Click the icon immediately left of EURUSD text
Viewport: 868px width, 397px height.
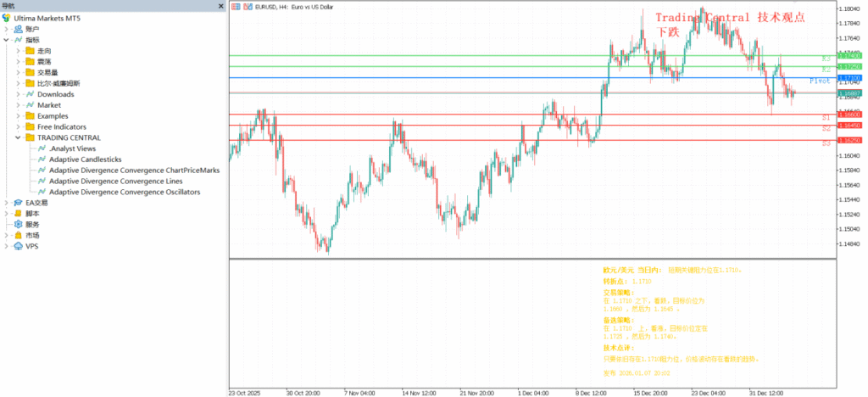(248, 6)
